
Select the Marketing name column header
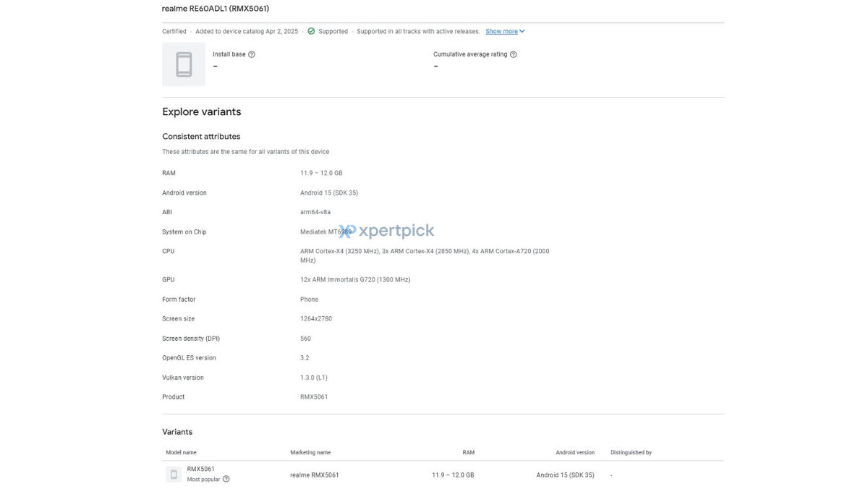[x=310, y=452]
